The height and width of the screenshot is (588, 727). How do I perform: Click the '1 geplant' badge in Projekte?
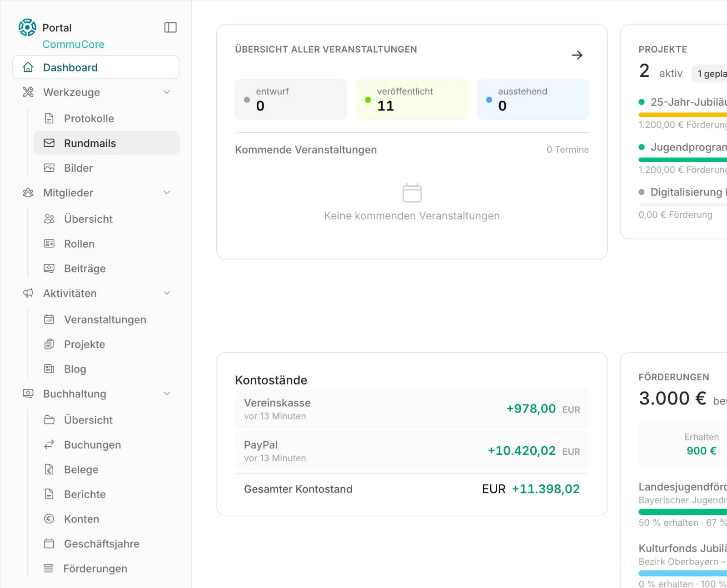pos(710,74)
